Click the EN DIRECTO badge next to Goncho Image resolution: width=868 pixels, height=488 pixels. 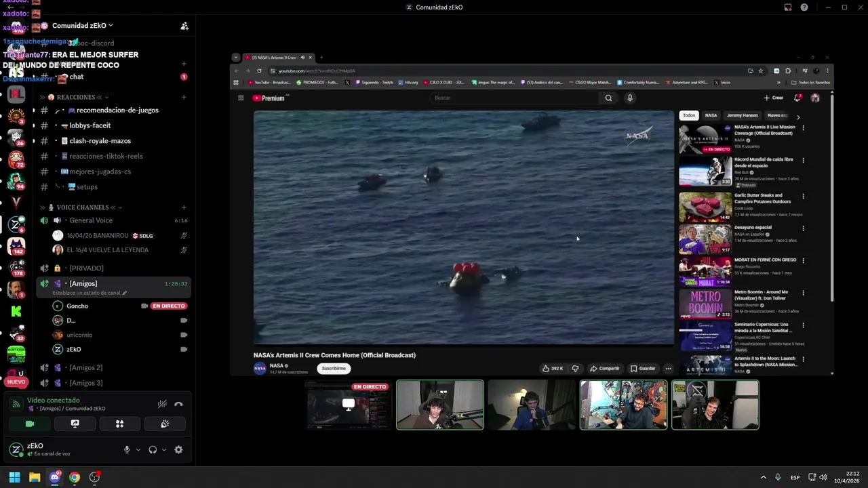(x=168, y=306)
